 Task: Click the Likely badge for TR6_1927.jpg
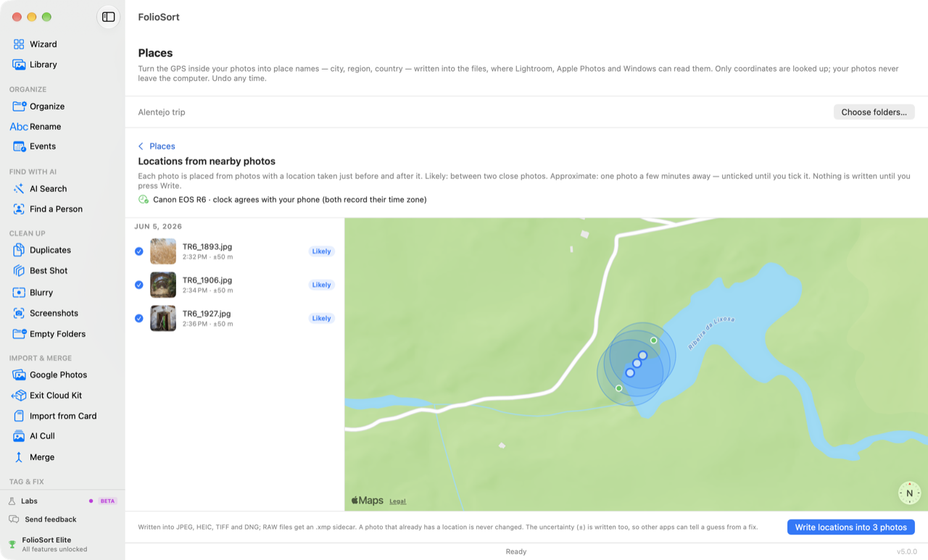(321, 318)
